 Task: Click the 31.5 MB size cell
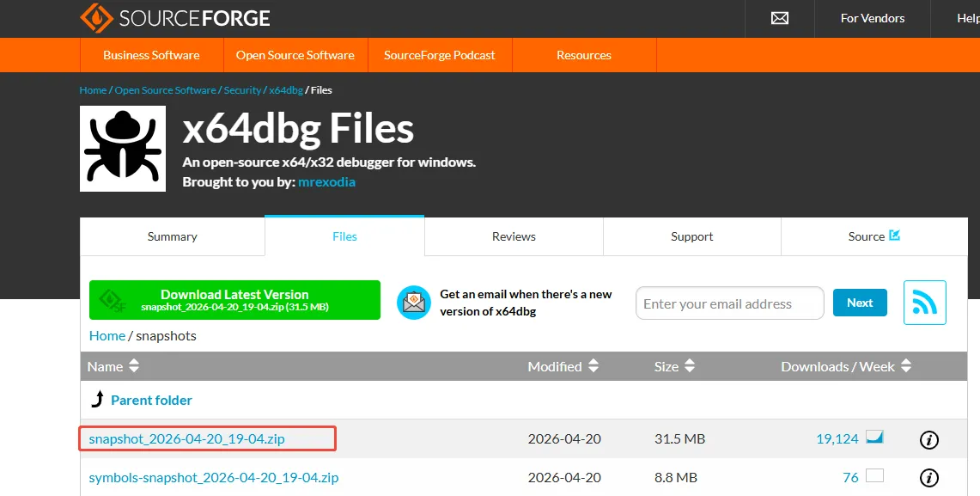pyautogui.click(x=680, y=439)
